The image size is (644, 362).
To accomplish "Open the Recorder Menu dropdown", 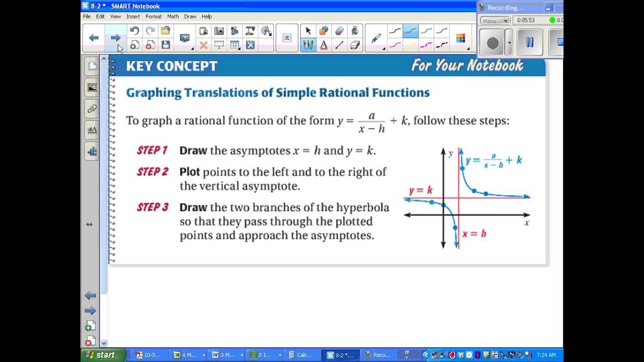I will [x=495, y=21].
